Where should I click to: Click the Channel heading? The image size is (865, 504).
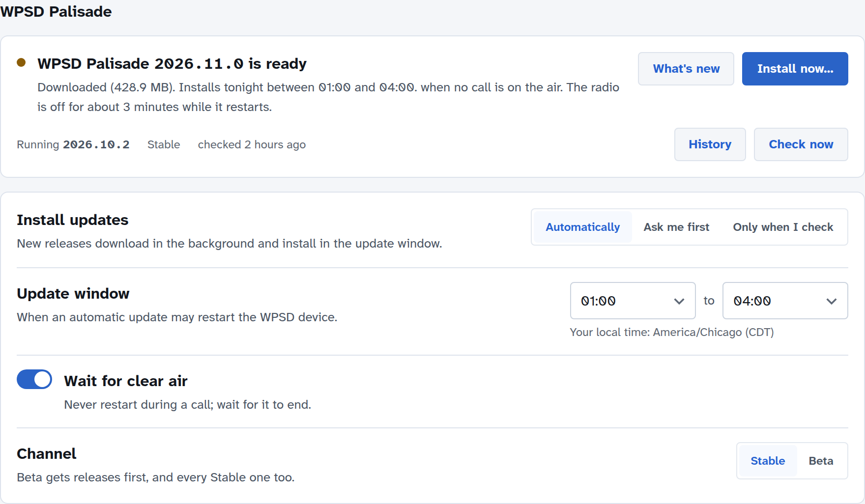coord(47,453)
